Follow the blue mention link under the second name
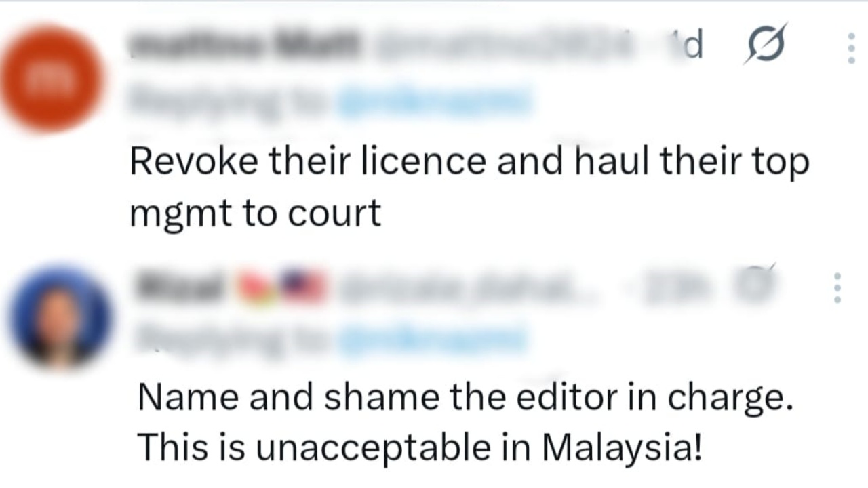 434,338
